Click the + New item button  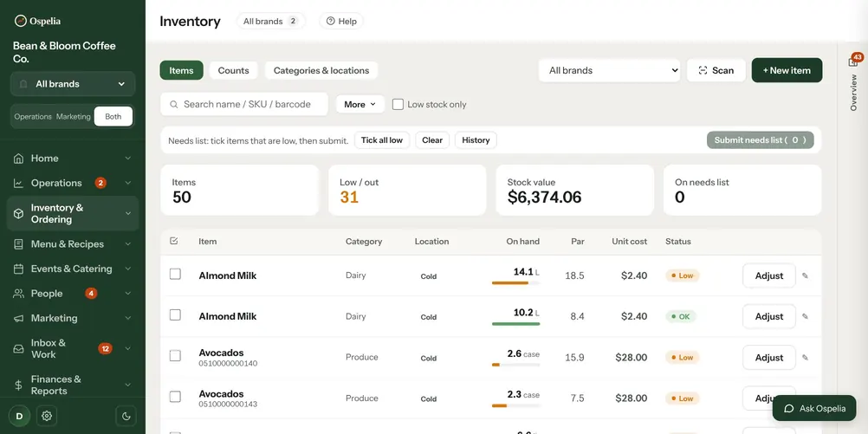click(787, 70)
